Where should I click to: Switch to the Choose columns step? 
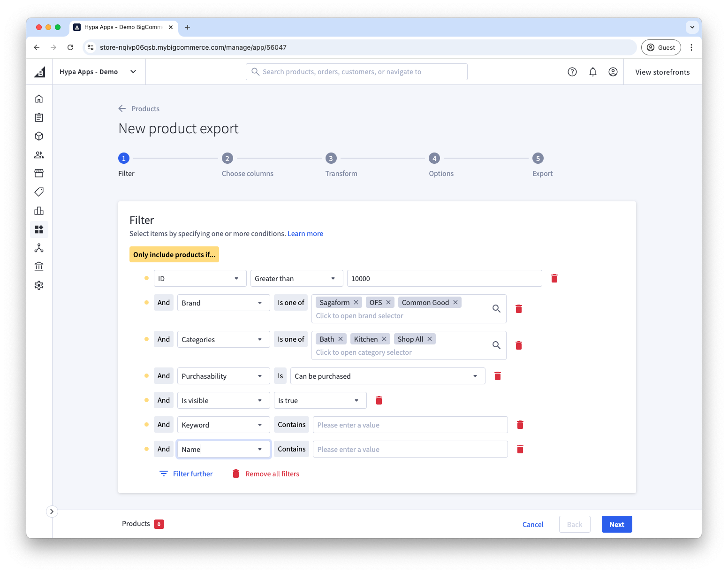tap(227, 158)
